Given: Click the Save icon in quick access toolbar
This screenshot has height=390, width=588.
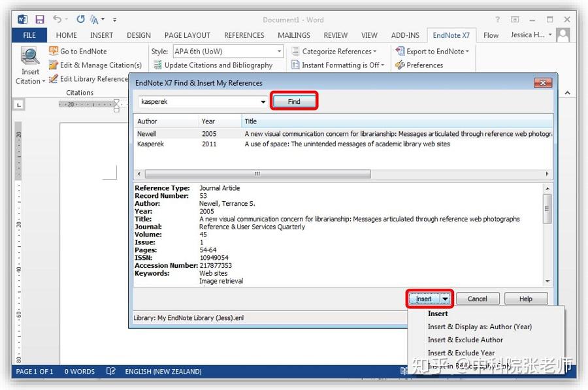Looking at the screenshot, I should [40, 20].
